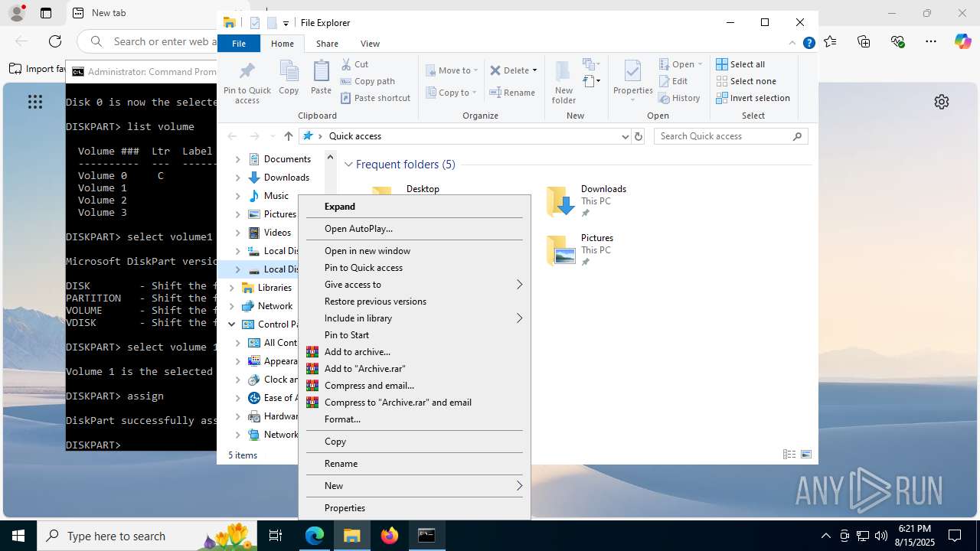Collapse the Frequent folders section
980x551 pixels.
[348, 165]
